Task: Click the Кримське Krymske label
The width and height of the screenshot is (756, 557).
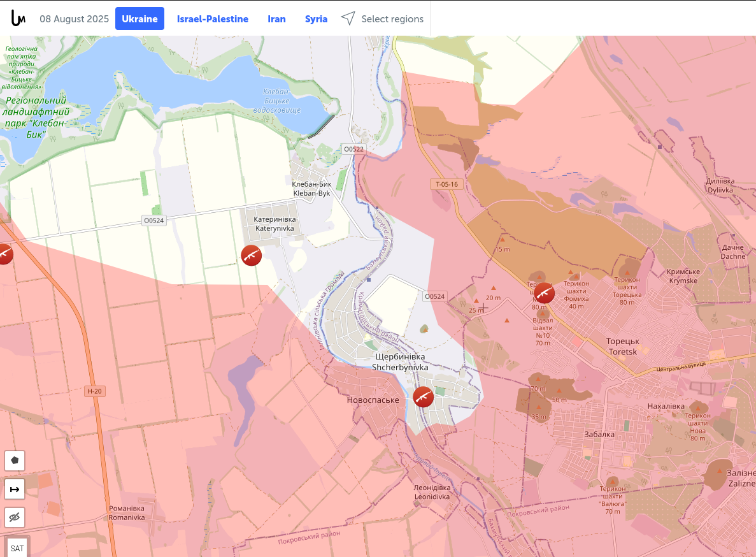Action: (x=683, y=276)
